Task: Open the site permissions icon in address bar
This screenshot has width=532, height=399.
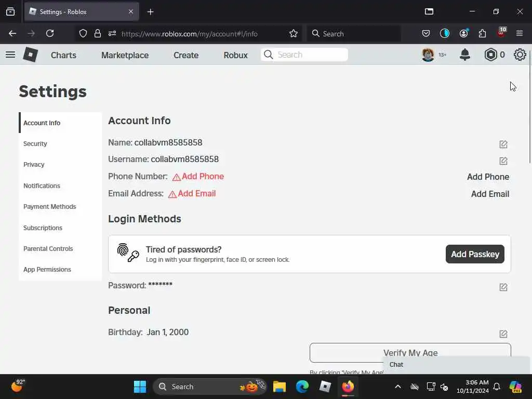Action: [112, 34]
